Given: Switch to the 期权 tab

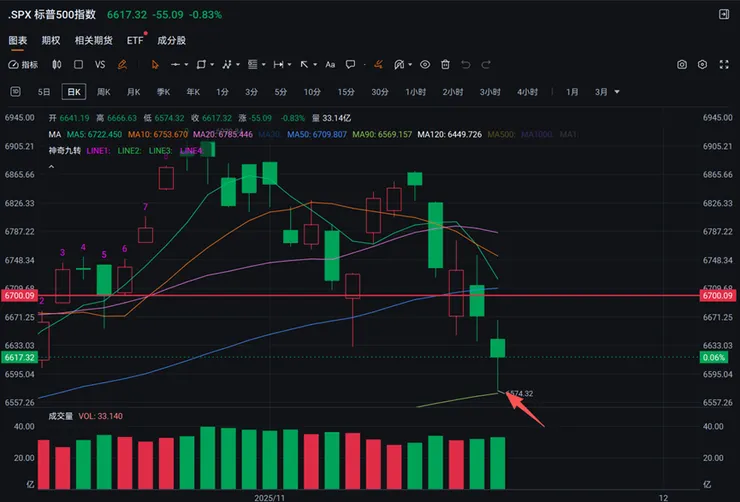Looking at the screenshot, I should (51, 40).
